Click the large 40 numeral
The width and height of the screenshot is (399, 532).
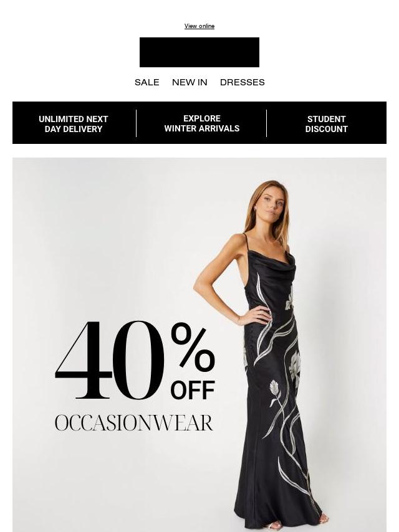pyautogui.click(x=109, y=360)
